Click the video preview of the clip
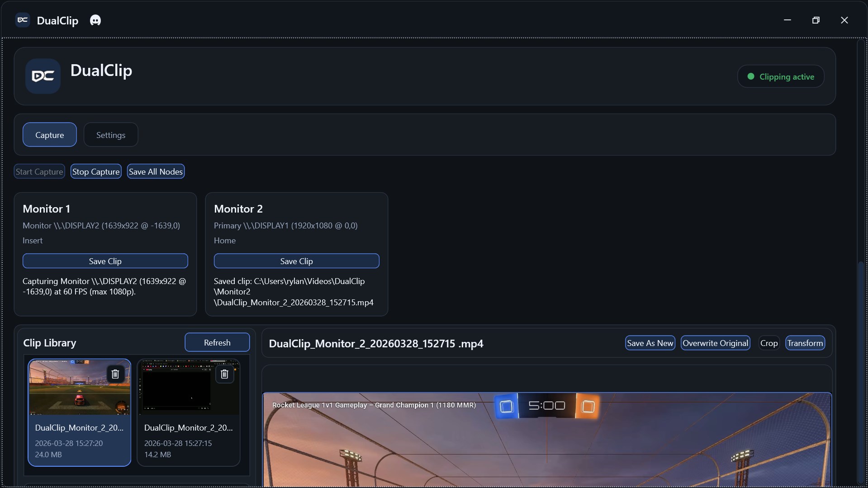This screenshot has width=868, height=488. pos(547,440)
